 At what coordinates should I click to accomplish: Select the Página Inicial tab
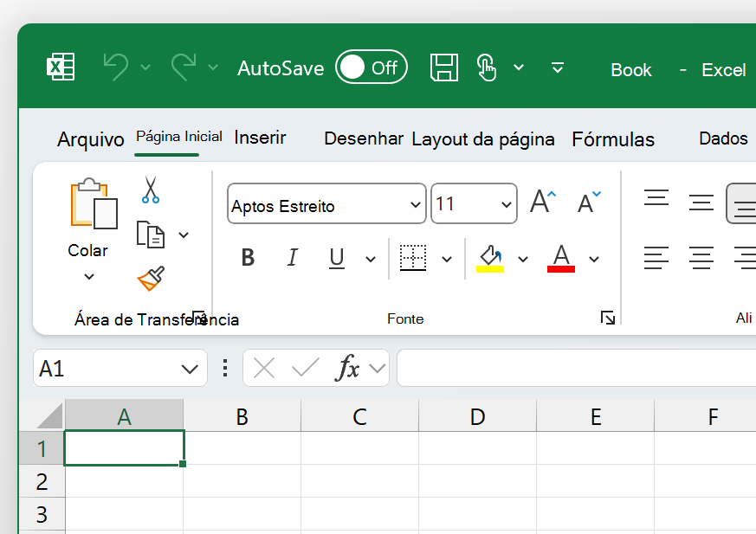tap(179, 137)
